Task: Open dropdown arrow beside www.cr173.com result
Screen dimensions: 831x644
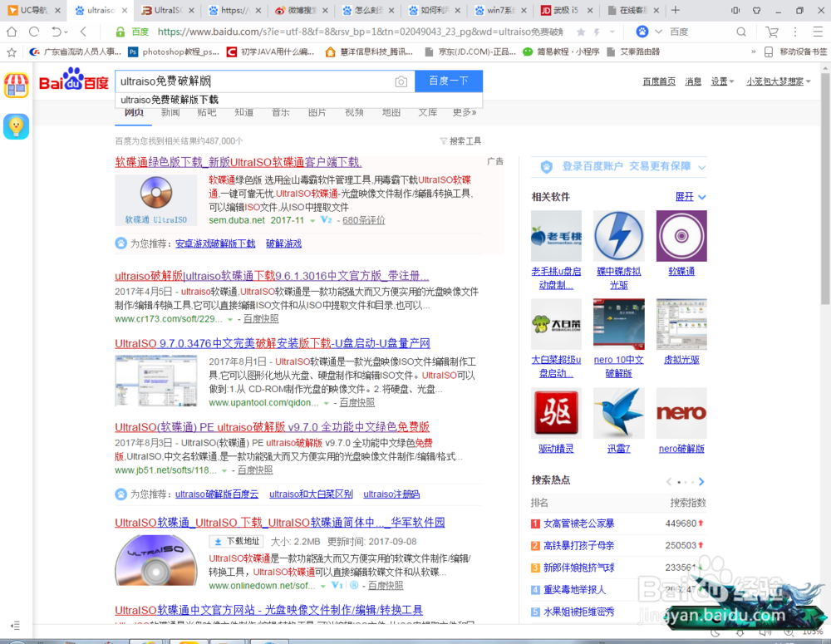Action: (230, 320)
